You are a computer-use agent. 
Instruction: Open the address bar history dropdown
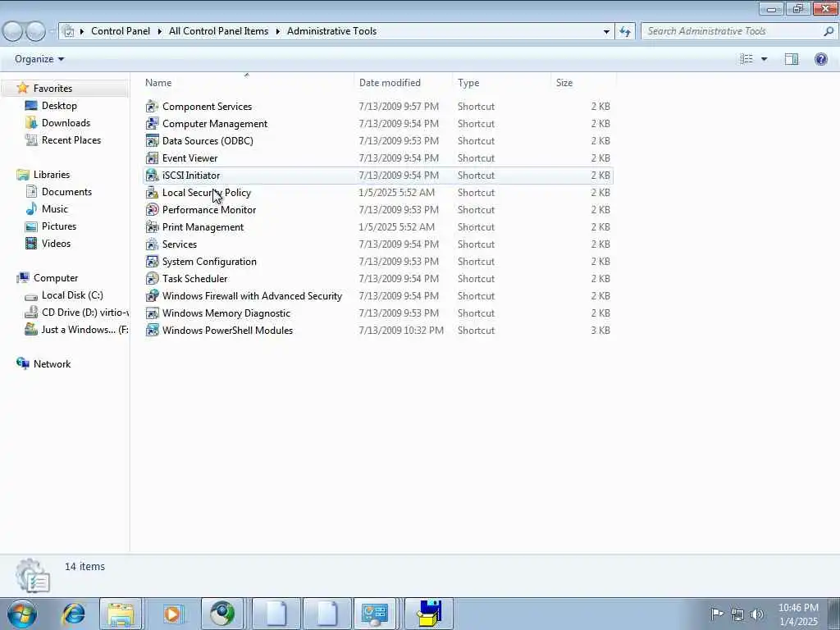coord(606,31)
